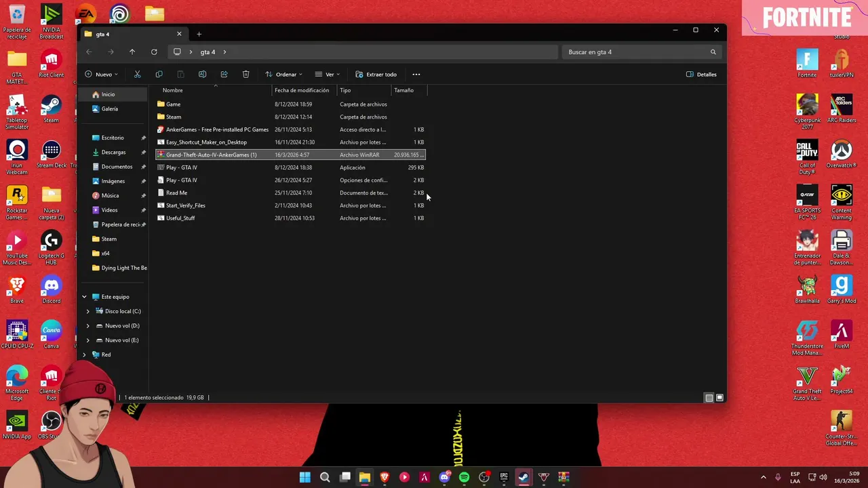Select the gta 4 tab

133,34
